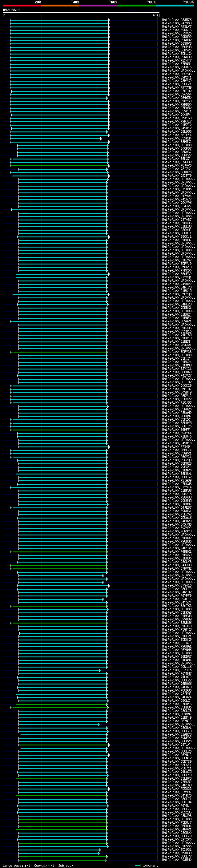
Task: Click the green ~80% identity scale segment
Action: (x=137, y=6)
